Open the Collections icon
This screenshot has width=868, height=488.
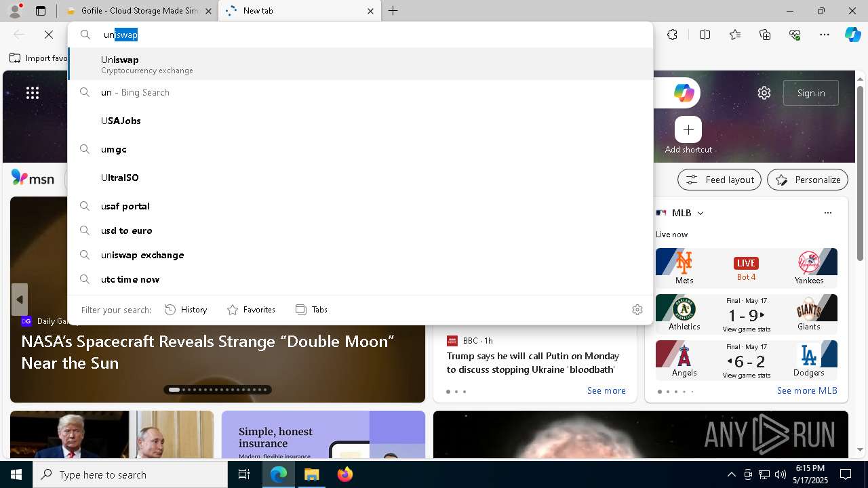click(x=766, y=35)
